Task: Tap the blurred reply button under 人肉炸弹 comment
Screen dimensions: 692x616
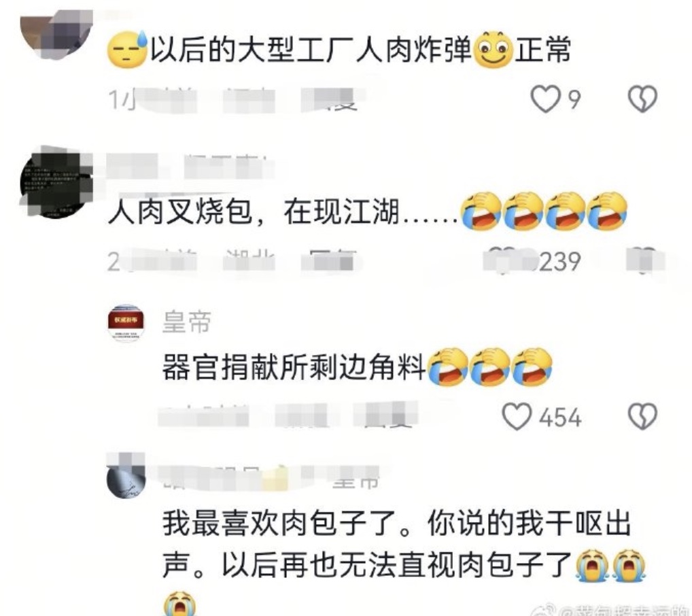Action: tap(333, 99)
